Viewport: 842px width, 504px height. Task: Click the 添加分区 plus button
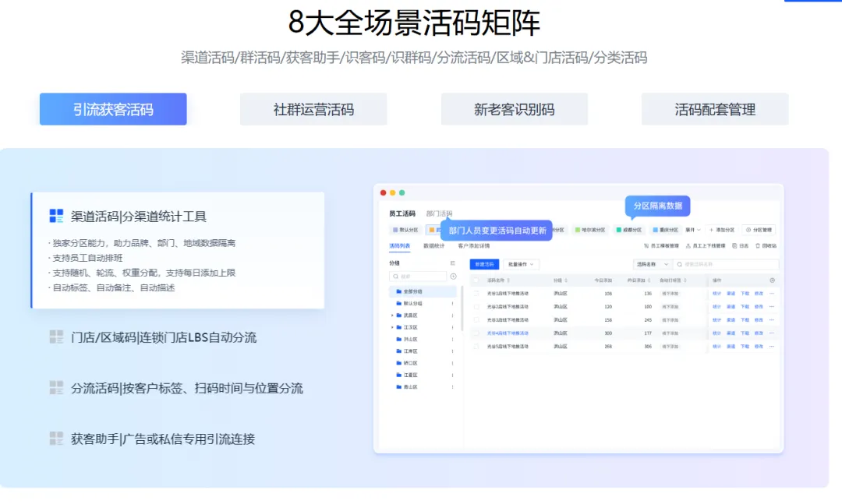coord(722,230)
